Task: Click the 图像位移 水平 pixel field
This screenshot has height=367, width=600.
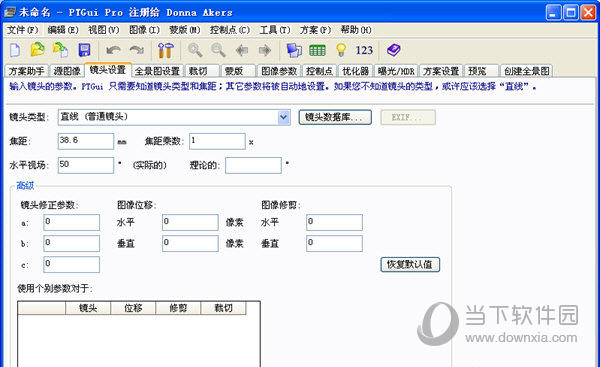Action: pos(190,222)
